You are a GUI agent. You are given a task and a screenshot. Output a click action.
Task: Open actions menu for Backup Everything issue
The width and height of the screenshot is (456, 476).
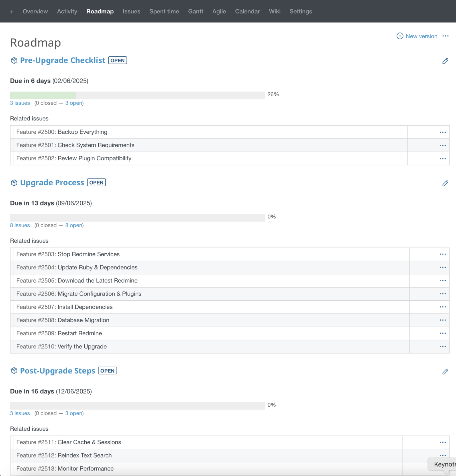(x=442, y=132)
